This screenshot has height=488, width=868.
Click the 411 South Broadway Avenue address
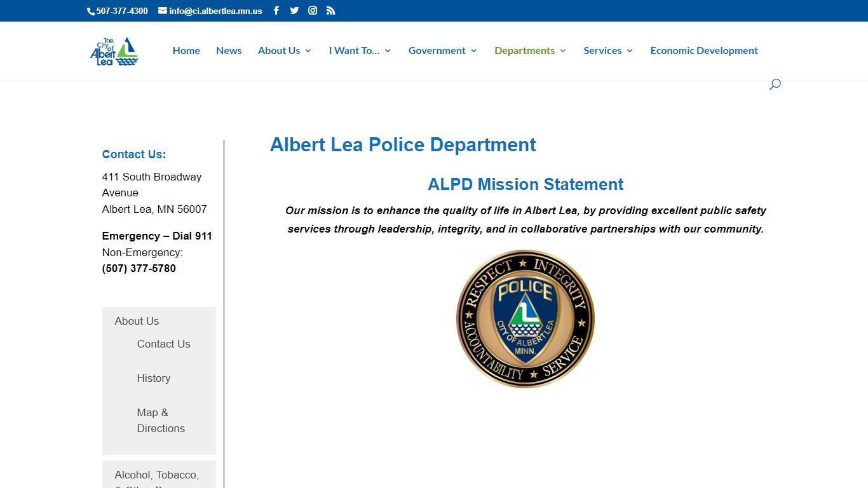tap(152, 184)
